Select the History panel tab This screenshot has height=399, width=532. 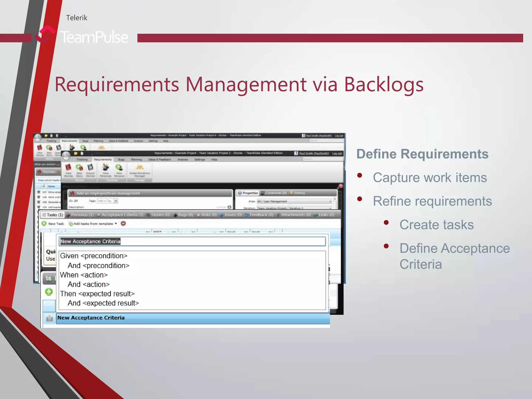(x=297, y=193)
